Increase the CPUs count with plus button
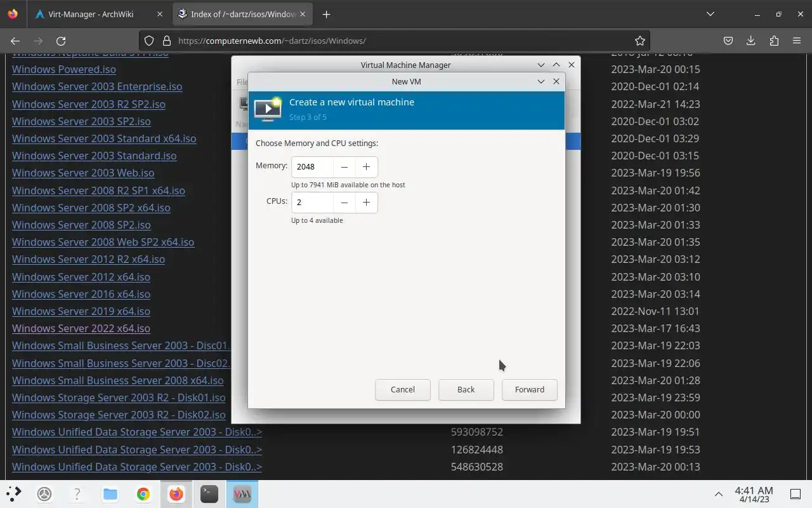The image size is (812, 508). (x=366, y=203)
